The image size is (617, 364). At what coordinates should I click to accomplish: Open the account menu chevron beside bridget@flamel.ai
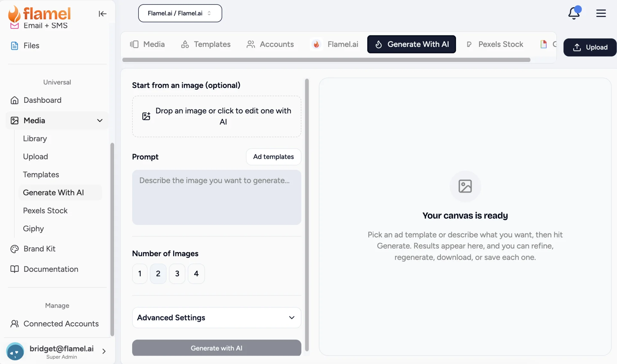[104, 351]
